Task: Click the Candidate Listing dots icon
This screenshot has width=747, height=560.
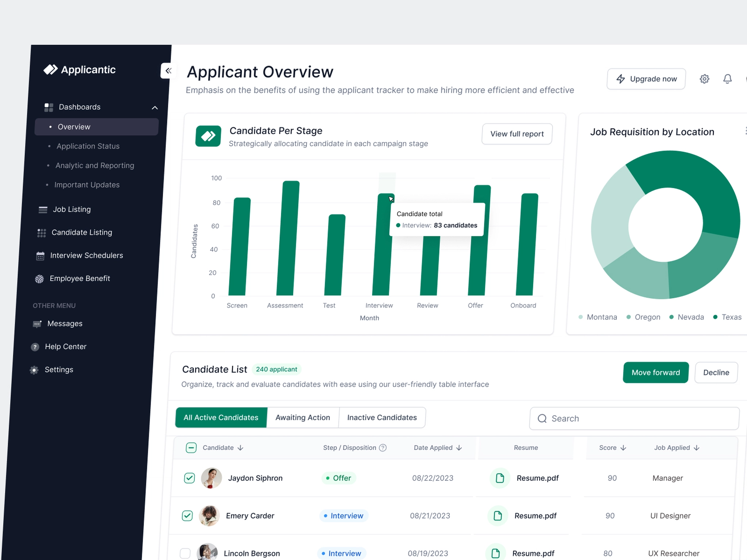Action: pos(42,233)
